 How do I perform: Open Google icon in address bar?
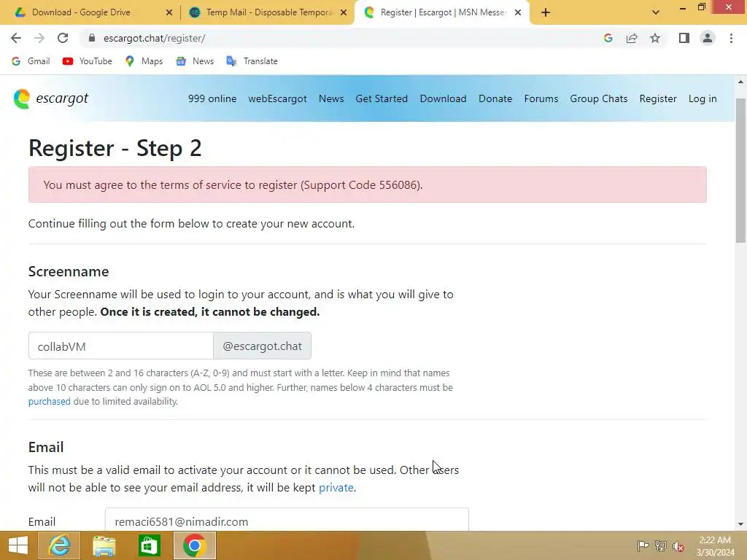608,38
